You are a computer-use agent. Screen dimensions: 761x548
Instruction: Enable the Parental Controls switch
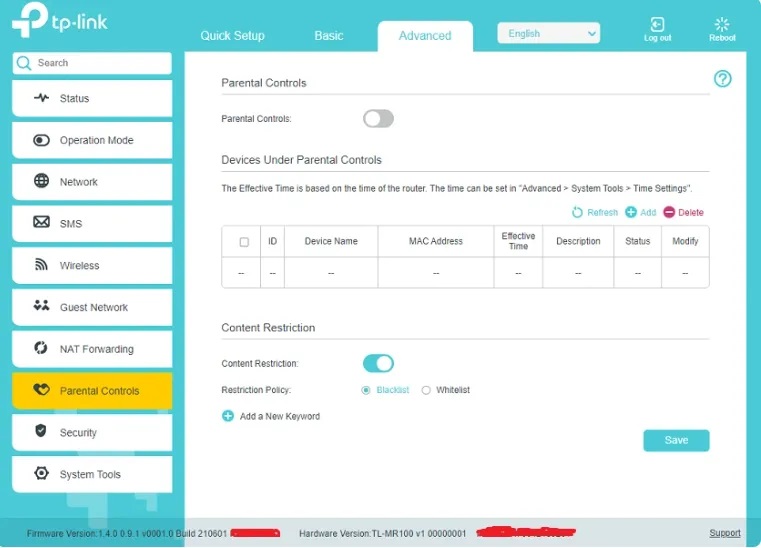click(378, 118)
